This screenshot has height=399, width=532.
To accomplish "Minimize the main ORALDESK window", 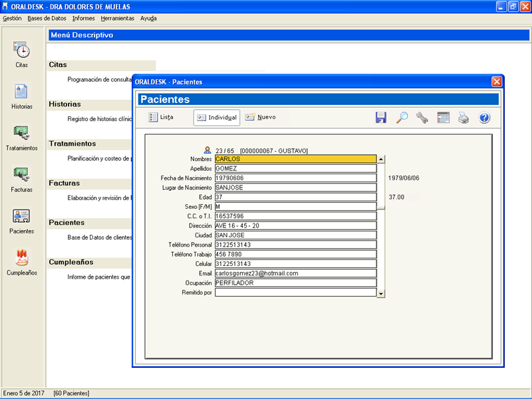I will [501, 7].
